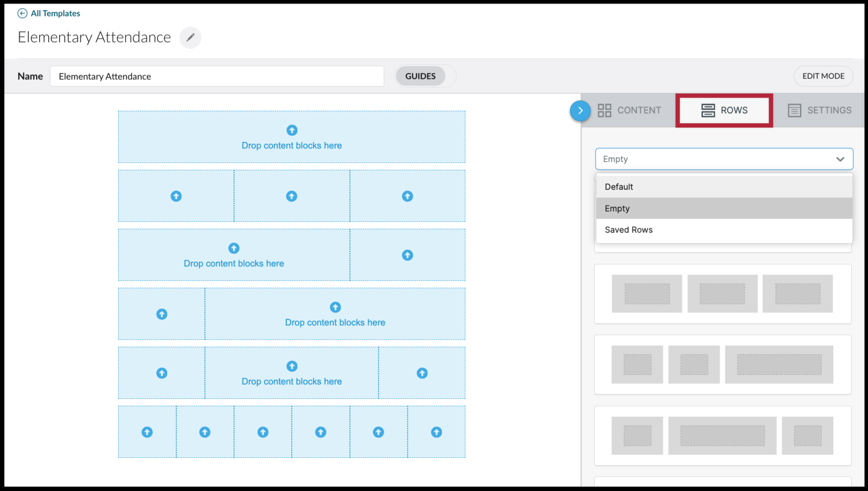Click arrow in third column of six-column row
The width and height of the screenshot is (868, 491).
tap(263, 432)
